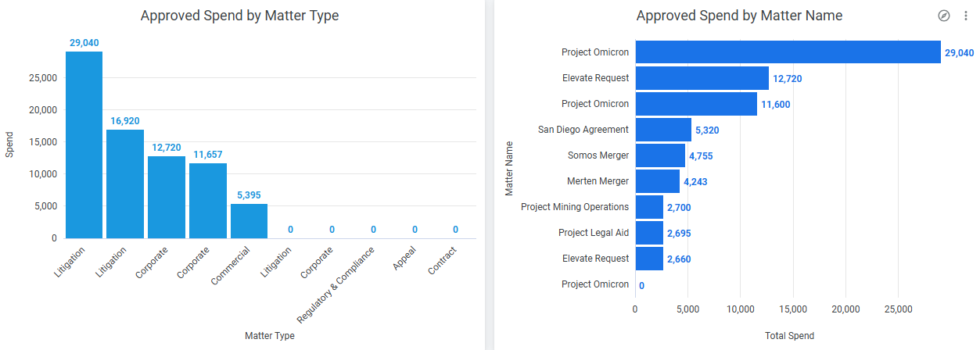Click the Elevate Request 2,660 bar
Screen dimensions: 980x350
649,259
